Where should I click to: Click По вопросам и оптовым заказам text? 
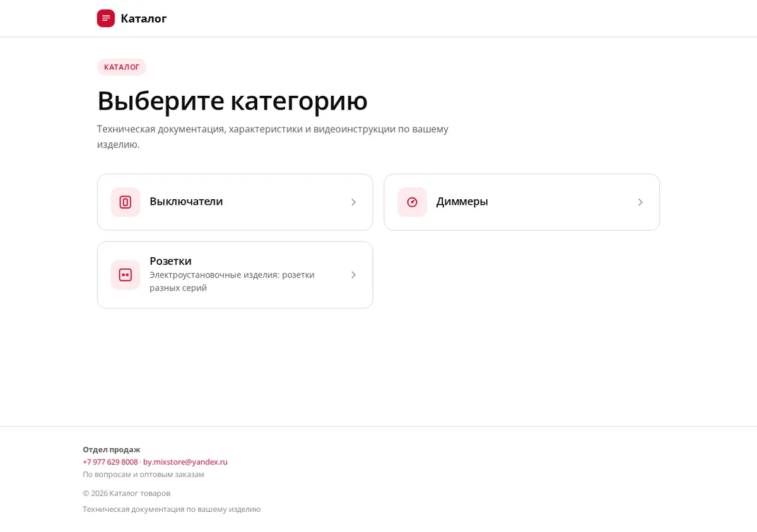click(144, 474)
